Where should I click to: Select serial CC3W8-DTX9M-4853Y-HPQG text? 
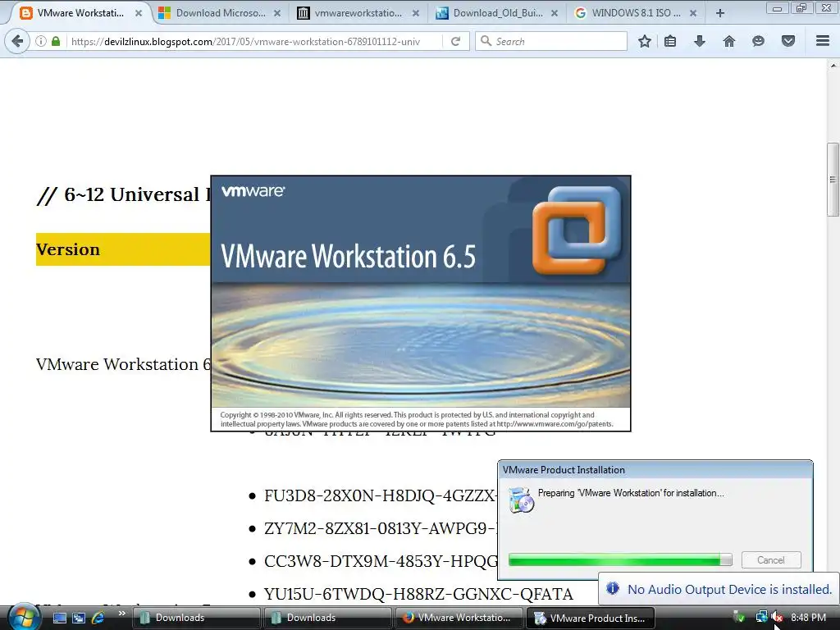coord(381,561)
